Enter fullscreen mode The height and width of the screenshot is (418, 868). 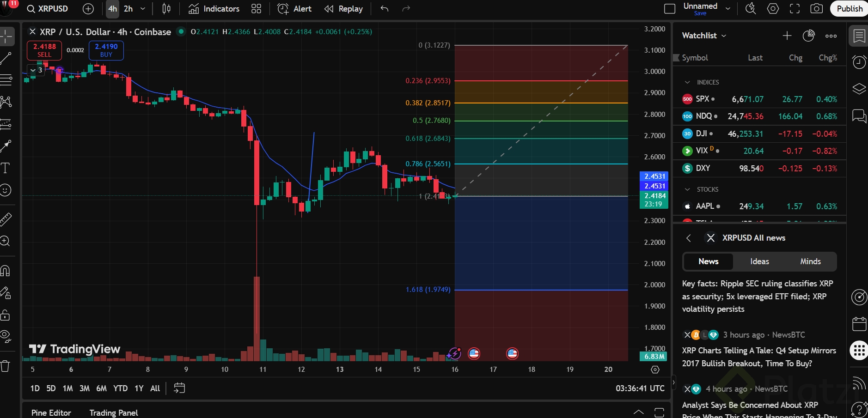click(795, 9)
